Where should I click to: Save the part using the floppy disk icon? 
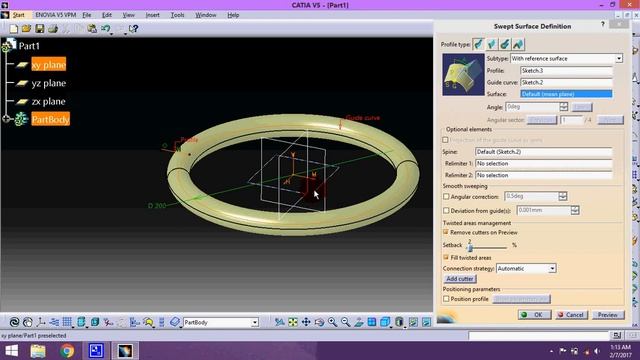point(40,29)
